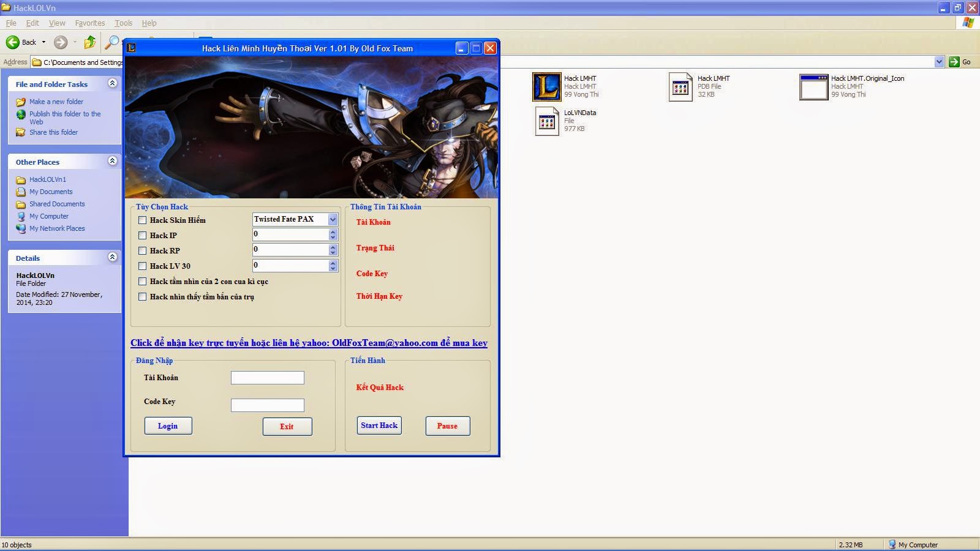This screenshot has height=551, width=980.
Task: Open the File menu
Action: click(11, 23)
